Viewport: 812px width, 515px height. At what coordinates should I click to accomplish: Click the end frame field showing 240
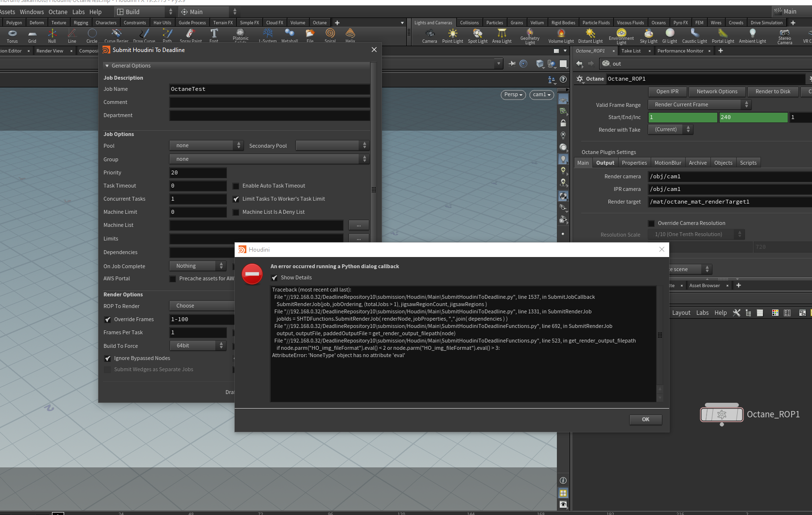point(753,117)
